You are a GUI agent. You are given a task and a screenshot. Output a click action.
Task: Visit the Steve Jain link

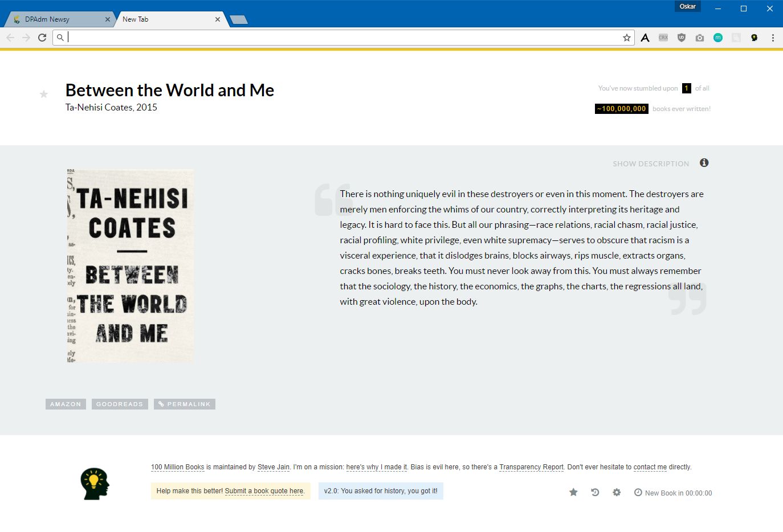point(274,467)
